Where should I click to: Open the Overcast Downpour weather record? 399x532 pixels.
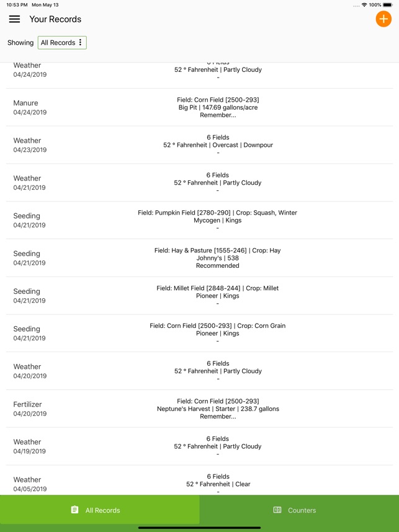[x=199, y=145]
